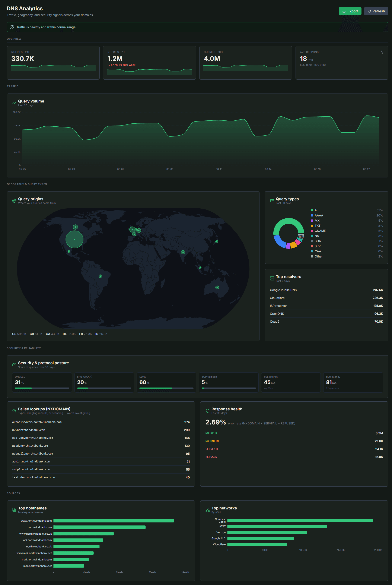Click the list icon beside Query types

click(x=272, y=200)
